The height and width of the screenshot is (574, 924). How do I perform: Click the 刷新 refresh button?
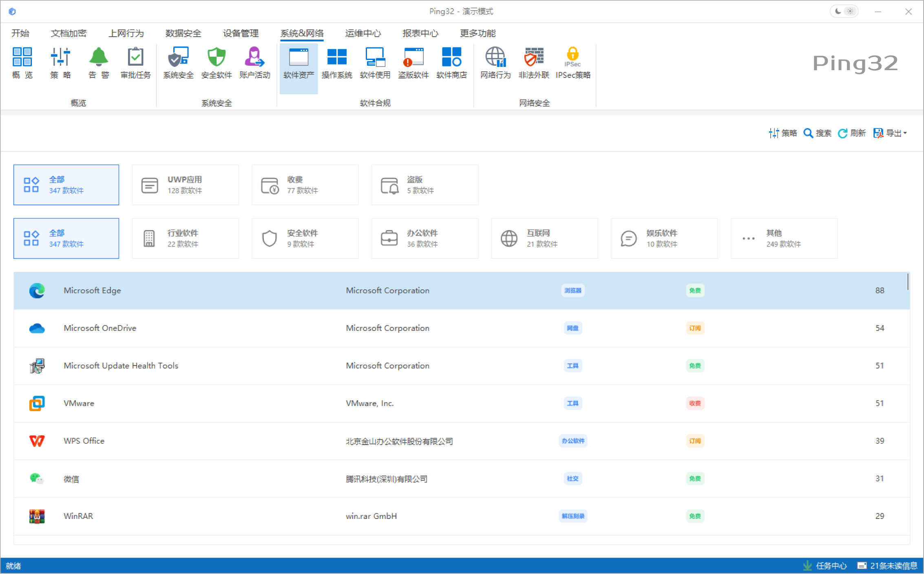point(852,133)
